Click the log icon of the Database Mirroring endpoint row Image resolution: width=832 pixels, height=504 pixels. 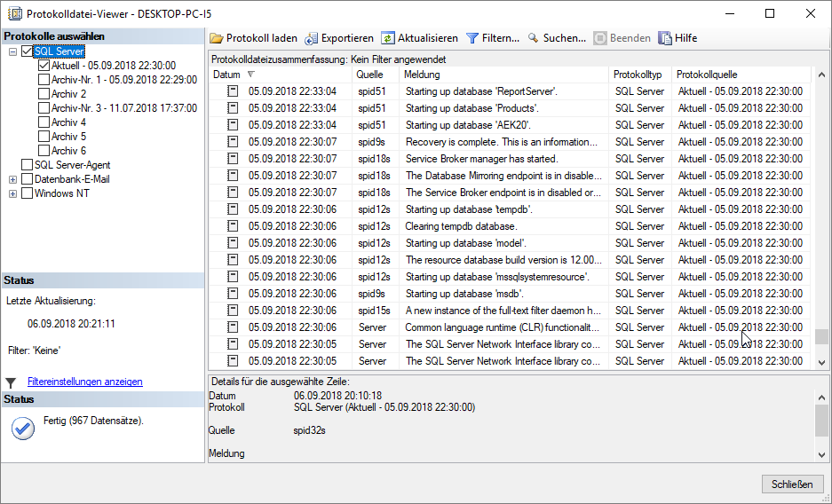pyautogui.click(x=233, y=176)
